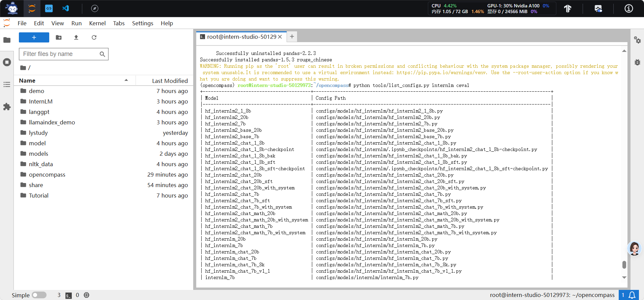Click the assistant avatar floating icon
The image size is (644, 300).
pyautogui.click(x=634, y=249)
